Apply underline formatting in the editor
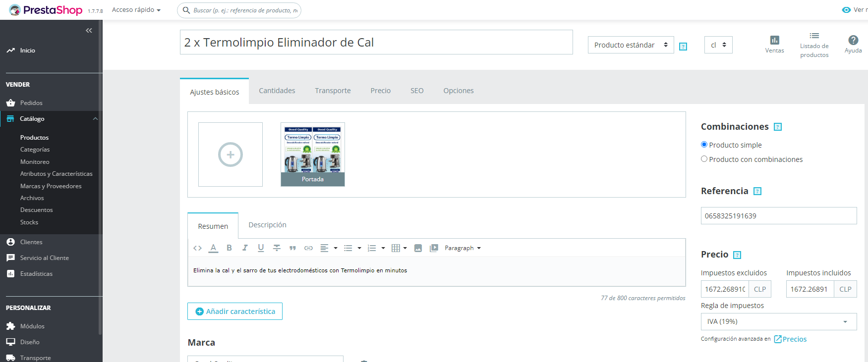This screenshot has height=362, width=868. (x=261, y=248)
